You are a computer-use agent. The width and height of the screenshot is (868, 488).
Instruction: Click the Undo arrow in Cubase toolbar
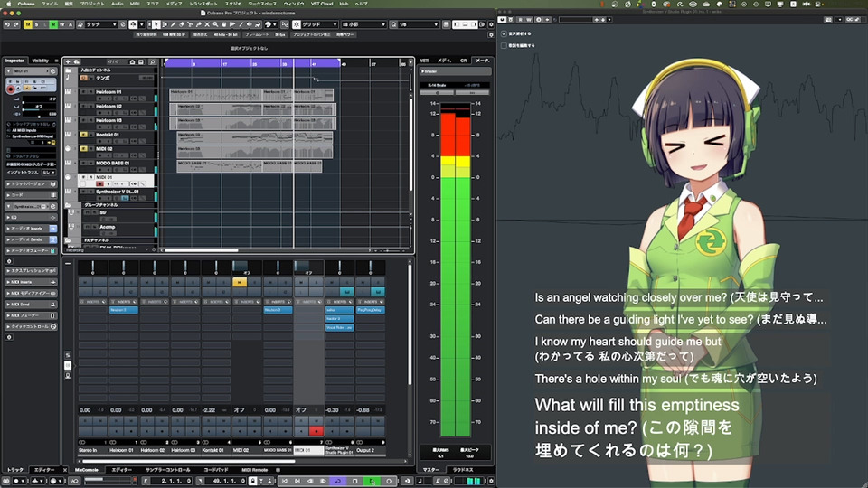click(x=7, y=25)
